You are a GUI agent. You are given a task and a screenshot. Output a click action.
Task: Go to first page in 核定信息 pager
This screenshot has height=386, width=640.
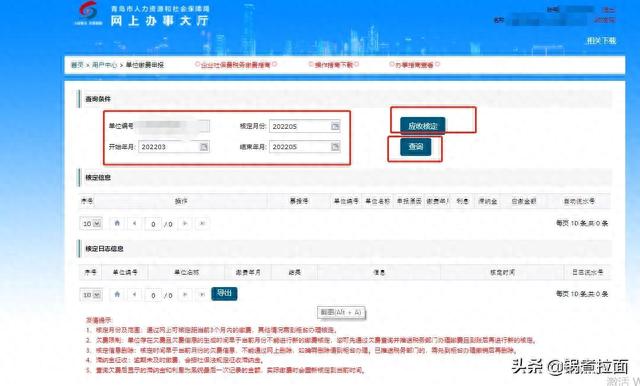pyautogui.click(x=117, y=223)
